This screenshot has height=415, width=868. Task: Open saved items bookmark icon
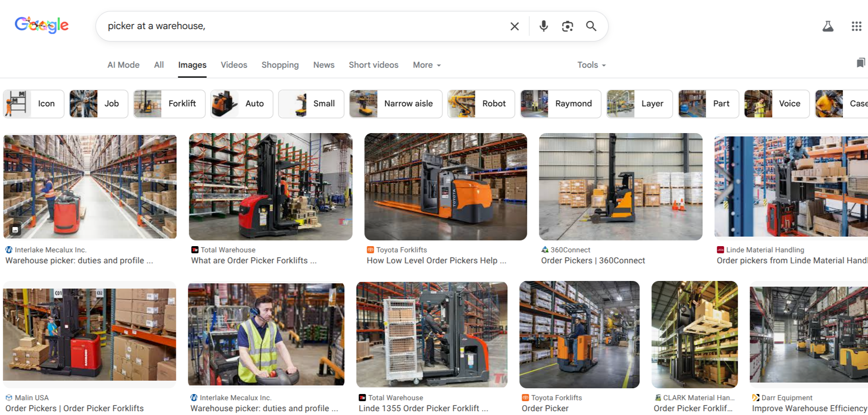pyautogui.click(x=860, y=62)
